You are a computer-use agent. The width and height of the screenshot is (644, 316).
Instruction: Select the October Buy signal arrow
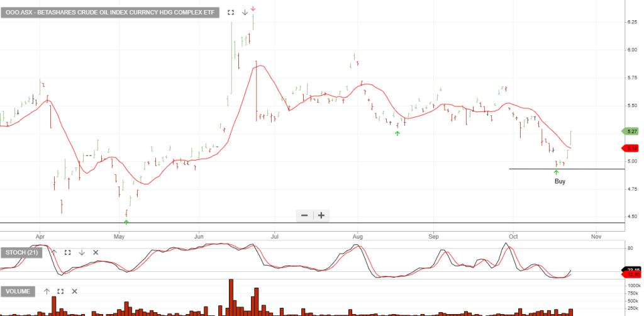point(557,172)
